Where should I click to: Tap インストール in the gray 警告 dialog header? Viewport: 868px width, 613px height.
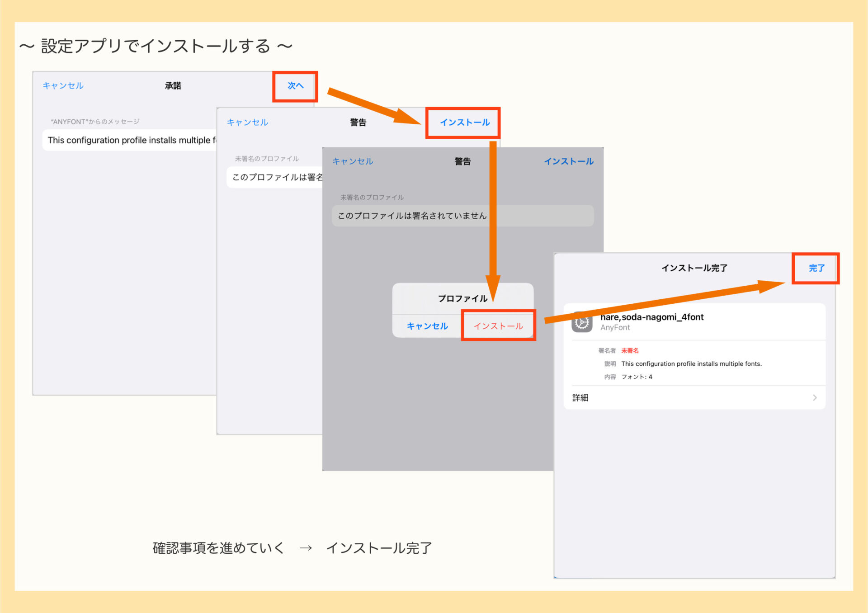click(x=569, y=161)
